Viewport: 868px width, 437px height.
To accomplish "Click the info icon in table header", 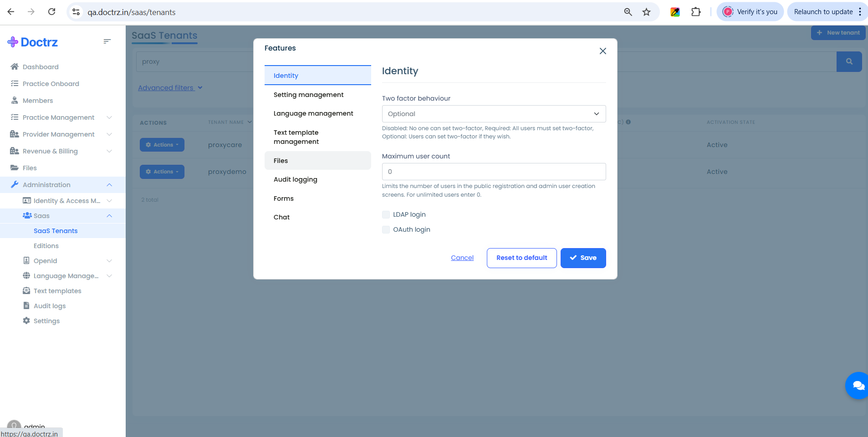I will pyautogui.click(x=628, y=122).
